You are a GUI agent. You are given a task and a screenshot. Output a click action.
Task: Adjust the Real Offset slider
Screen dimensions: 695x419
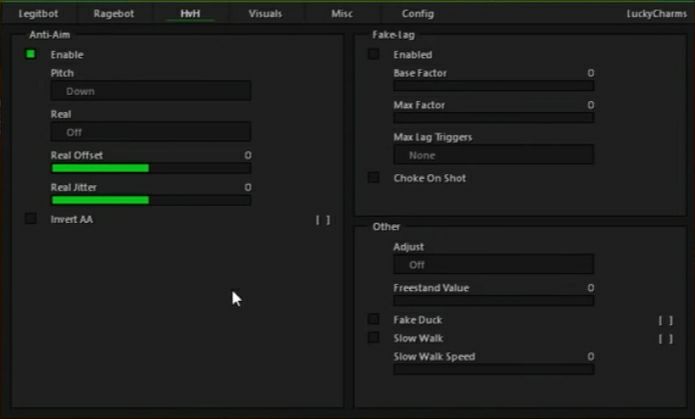click(x=151, y=168)
